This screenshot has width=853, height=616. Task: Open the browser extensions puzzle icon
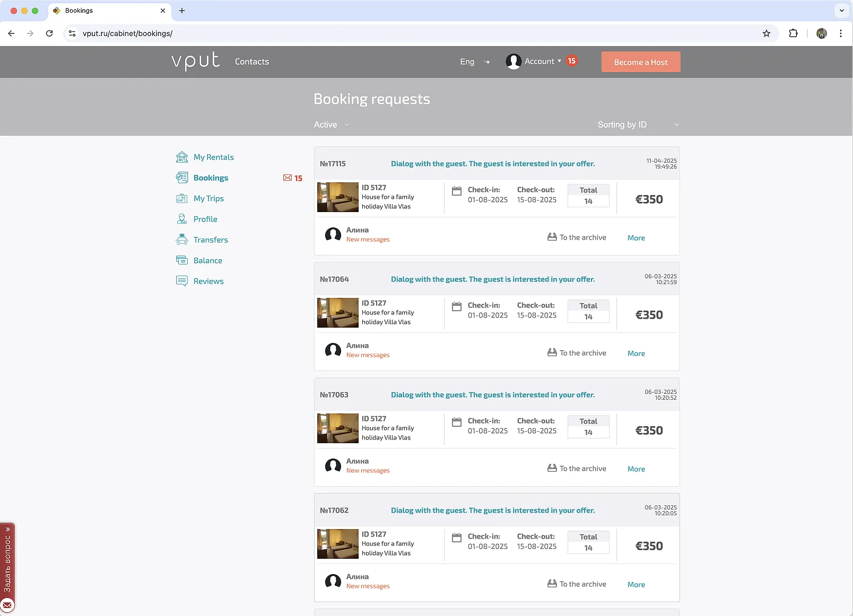point(793,33)
